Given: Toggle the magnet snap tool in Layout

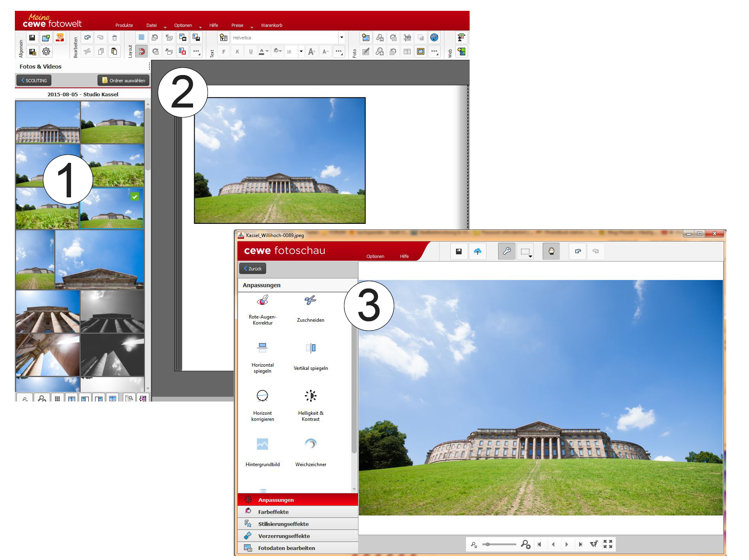Looking at the screenshot, I should [x=141, y=51].
